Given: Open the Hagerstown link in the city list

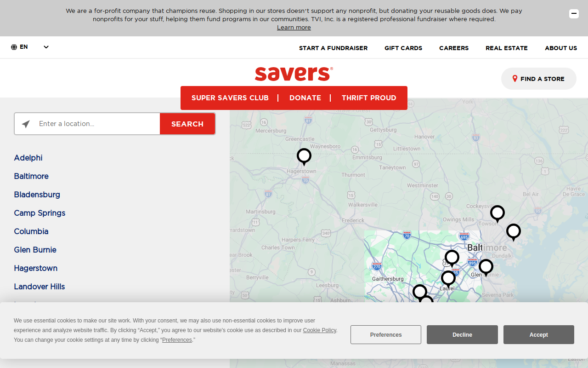Looking at the screenshot, I should coord(36,268).
